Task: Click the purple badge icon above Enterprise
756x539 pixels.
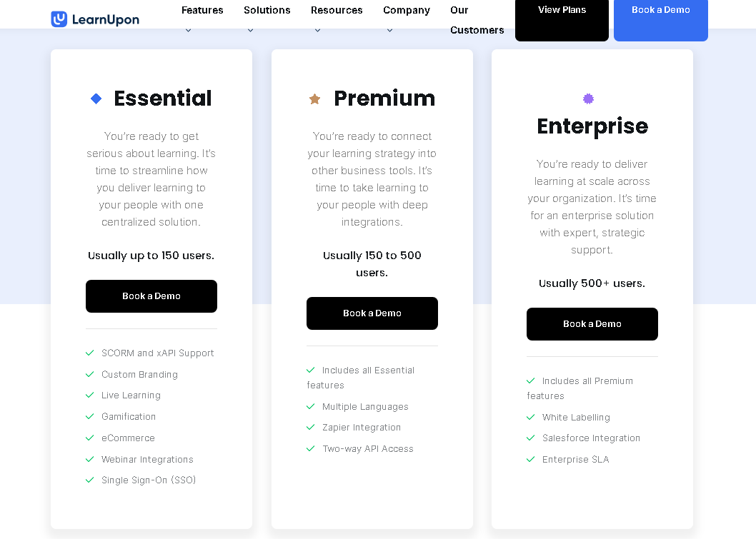Action: tap(588, 99)
